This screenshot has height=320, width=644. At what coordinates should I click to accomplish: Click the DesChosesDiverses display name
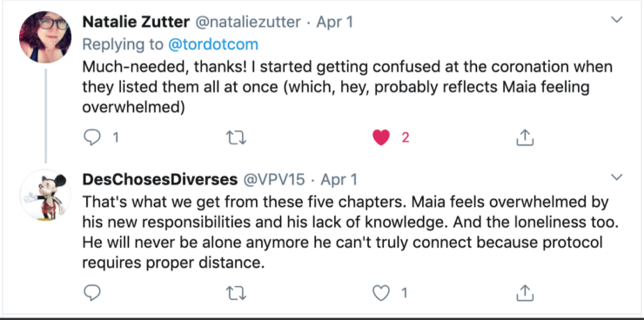[x=160, y=179]
